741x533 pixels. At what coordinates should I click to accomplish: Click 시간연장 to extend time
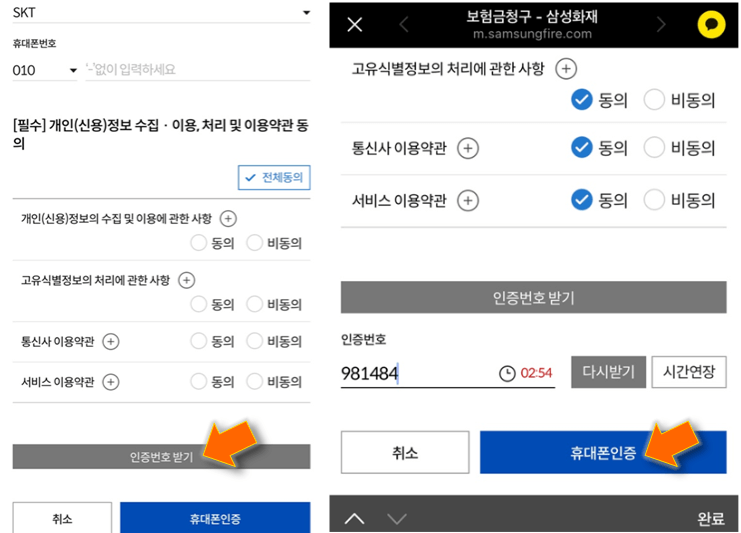(689, 372)
